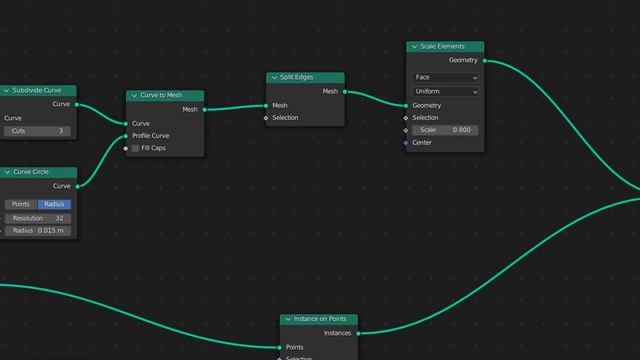
Task: Click Split Edges' Mesh output socket
Action: click(x=345, y=92)
